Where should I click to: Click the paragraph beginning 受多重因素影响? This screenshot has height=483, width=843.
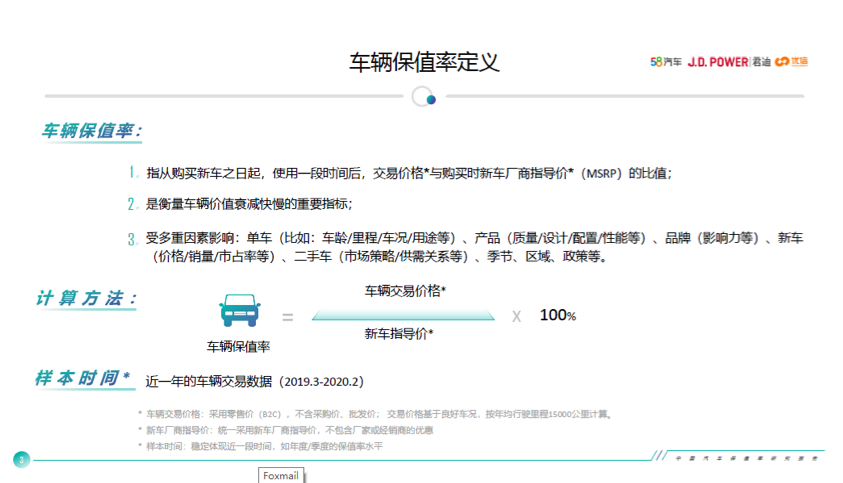pos(474,247)
